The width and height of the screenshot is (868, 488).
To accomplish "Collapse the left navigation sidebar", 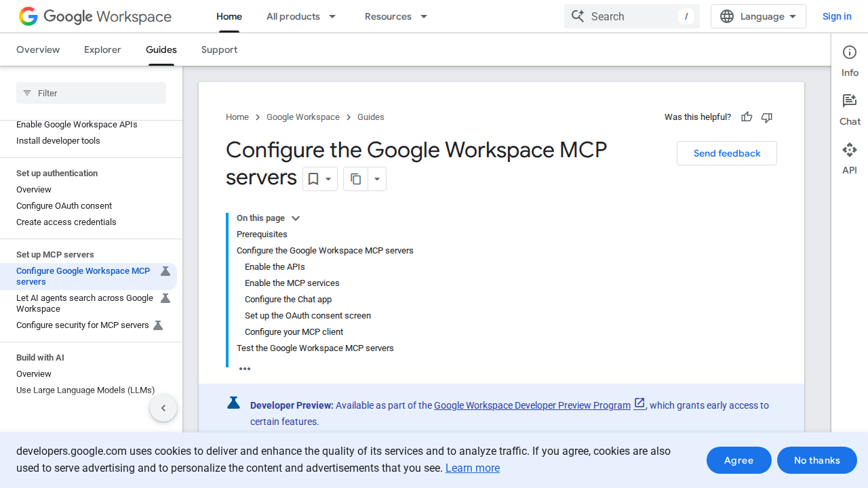I will coord(163,408).
